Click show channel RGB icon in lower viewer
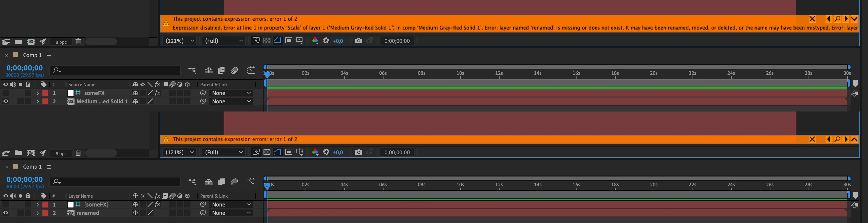 [315, 152]
